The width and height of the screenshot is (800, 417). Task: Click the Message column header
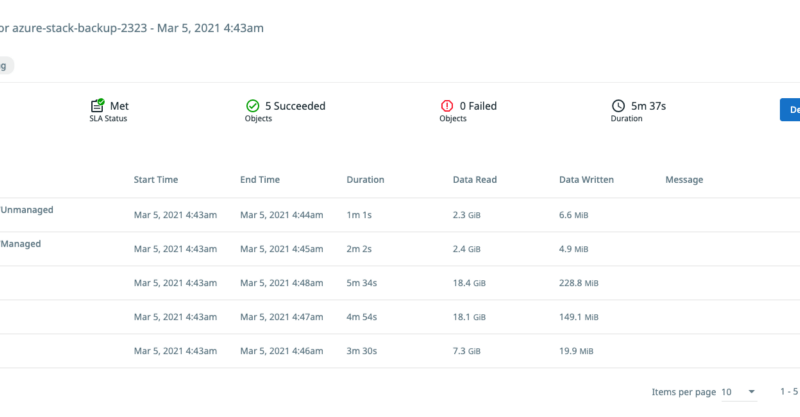(x=684, y=180)
